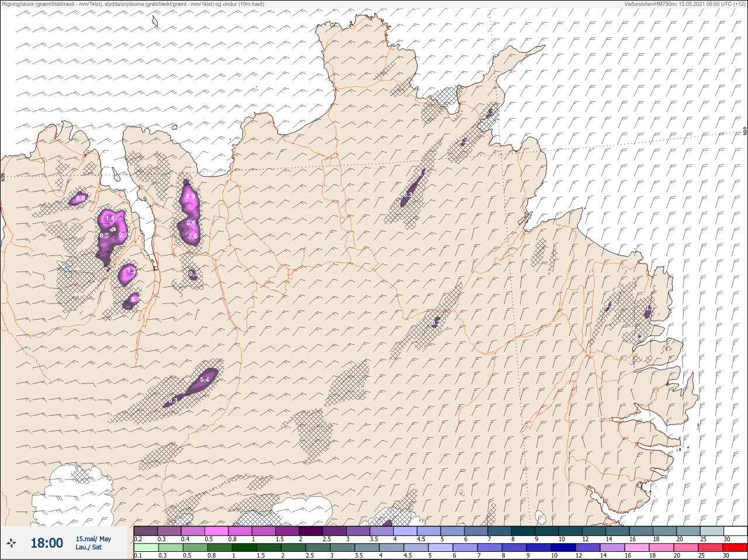748x560 pixels.
Task: Pick the dark purple upper swatch labeled 2
Action: 311,531
